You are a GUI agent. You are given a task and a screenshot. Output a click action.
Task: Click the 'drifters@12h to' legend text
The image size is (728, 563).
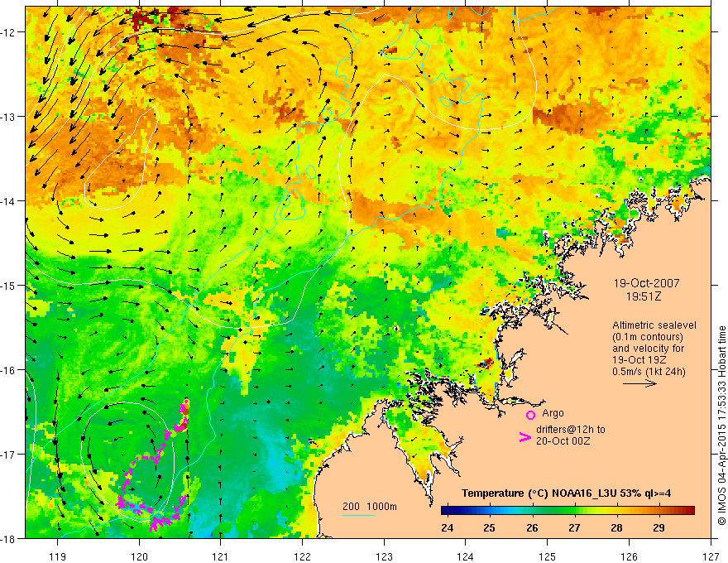tap(571, 429)
